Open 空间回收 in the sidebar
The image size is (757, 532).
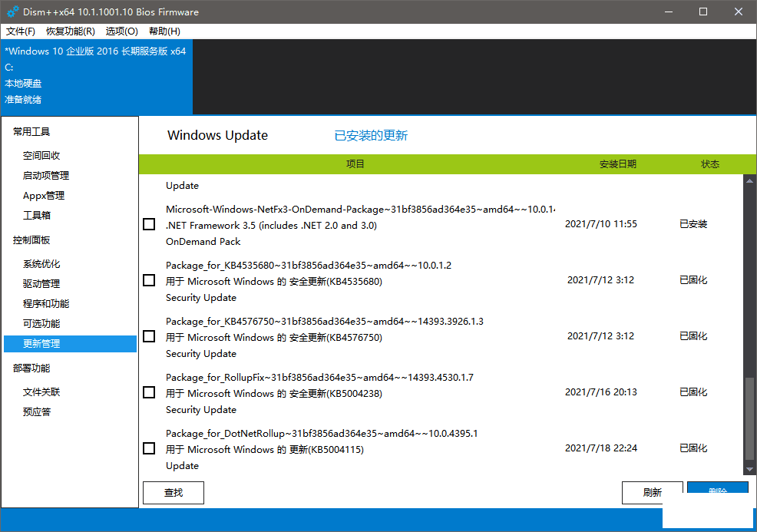(x=41, y=155)
